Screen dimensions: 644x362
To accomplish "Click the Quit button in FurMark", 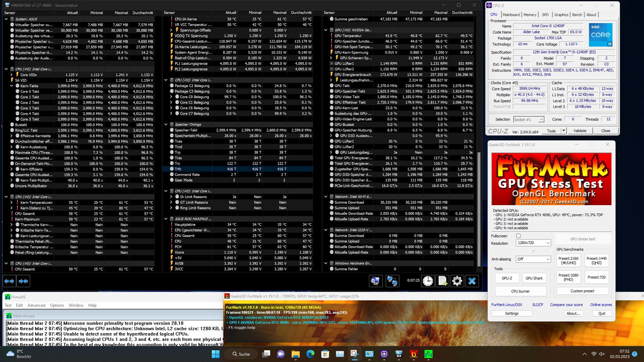I will [x=602, y=313].
